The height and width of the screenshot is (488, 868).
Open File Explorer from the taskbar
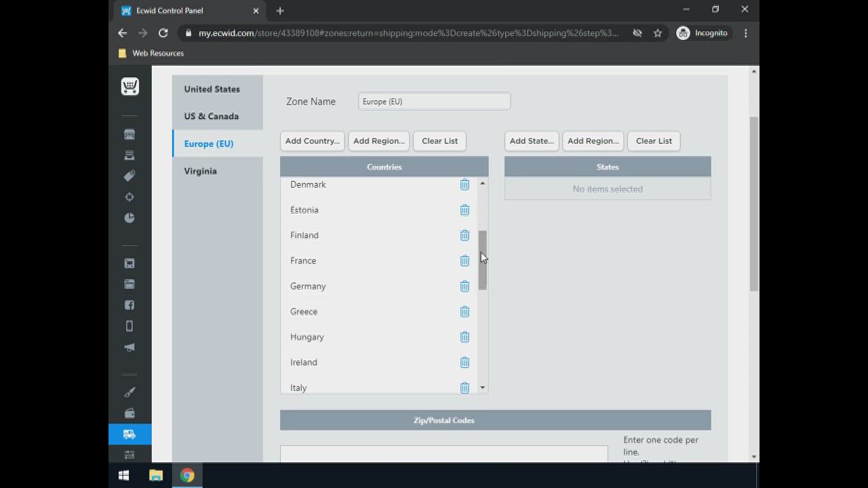pyautogui.click(x=156, y=475)
